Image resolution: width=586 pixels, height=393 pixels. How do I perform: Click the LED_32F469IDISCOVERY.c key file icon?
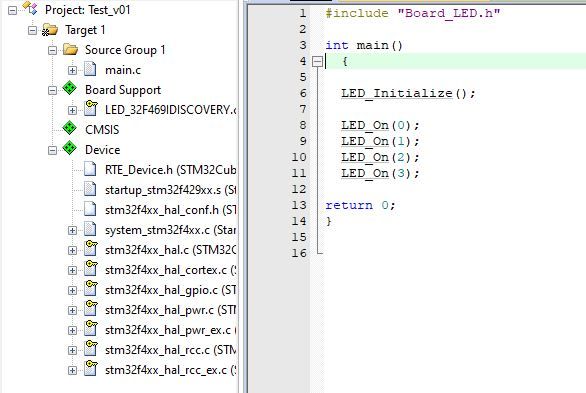click(90, 108)
